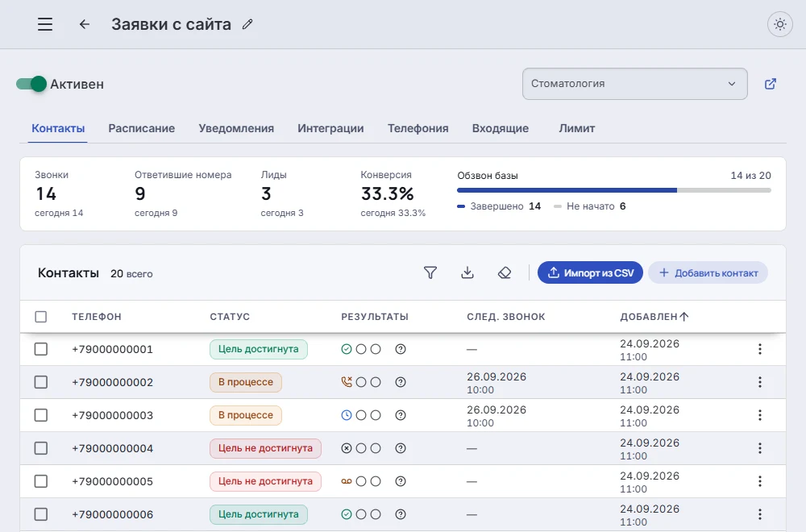Click result help icon for +79000000003
The image size is (806, 532).
(x=401, y=415)
